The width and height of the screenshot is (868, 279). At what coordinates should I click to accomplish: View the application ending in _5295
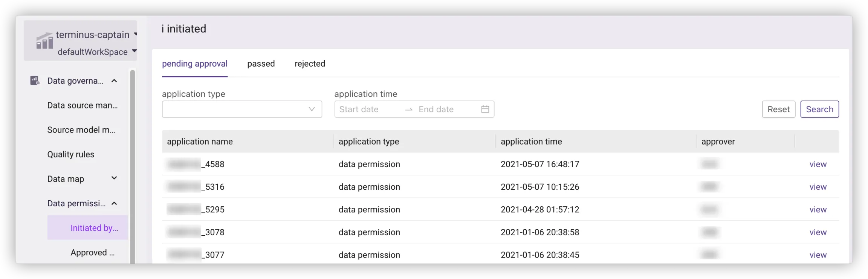click(818, 210)
